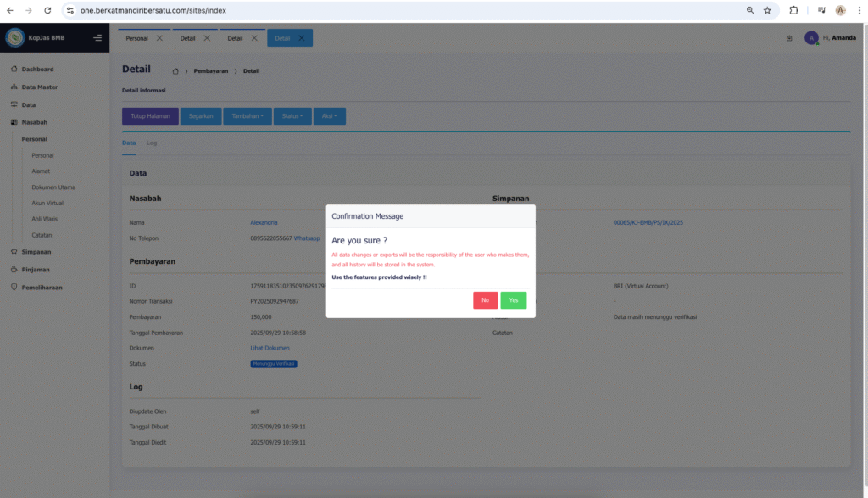This screenshot has width=868, height=498.
Task: Open the Amanda user avatar menu
Action: pyautogui.click(x=811, y=38)
